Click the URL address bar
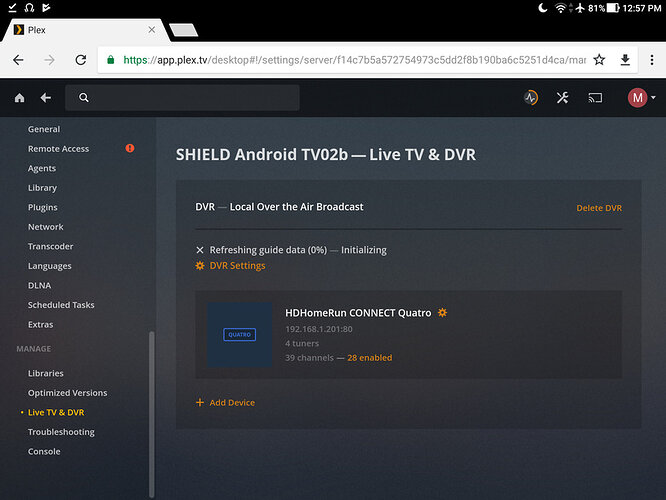This screenshot has height=500, width=666. tap(355, 60)
